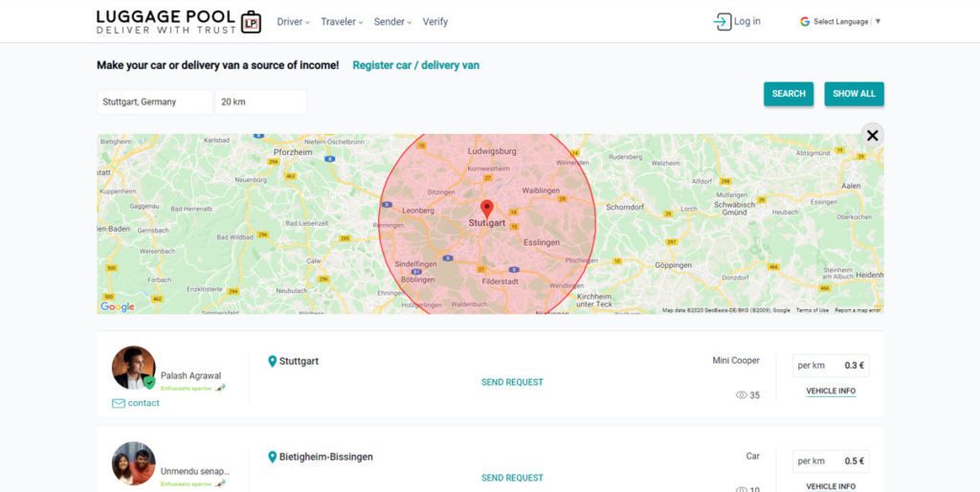Click the verified shield badge on Palash's photo
The height and width of the screenshot is (492, 980).
click(148, 382)
